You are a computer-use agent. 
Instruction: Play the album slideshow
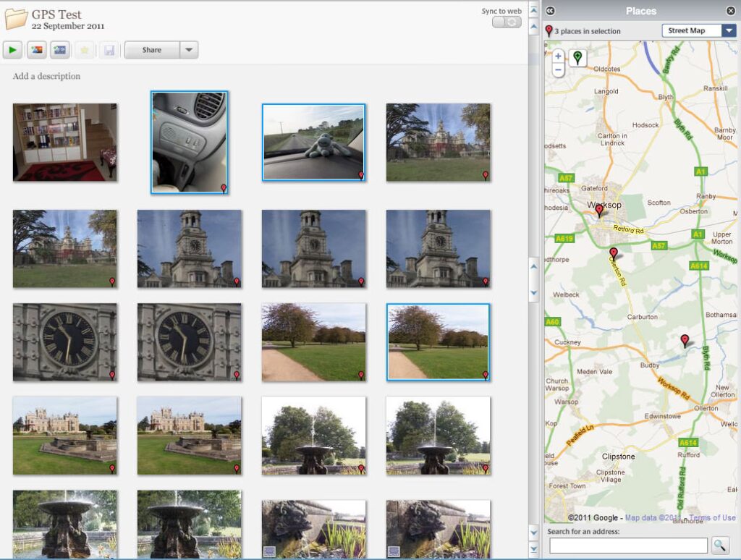[12, 50]
